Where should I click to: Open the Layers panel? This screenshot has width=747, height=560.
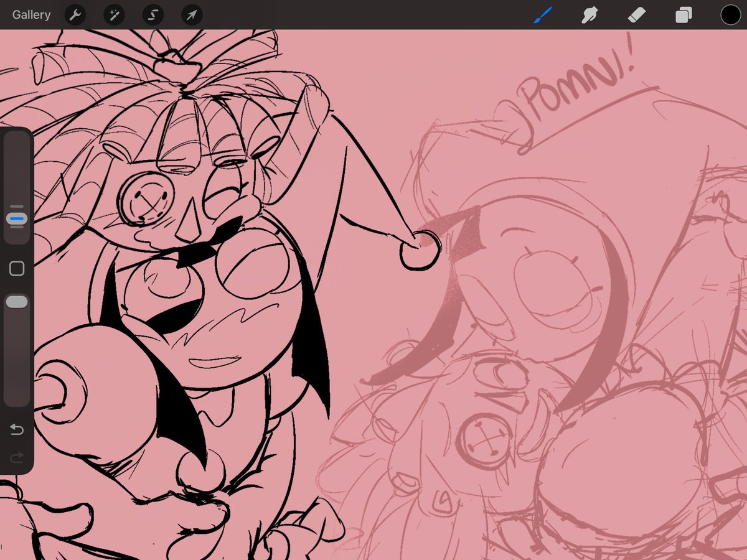(x=684, y=14)
